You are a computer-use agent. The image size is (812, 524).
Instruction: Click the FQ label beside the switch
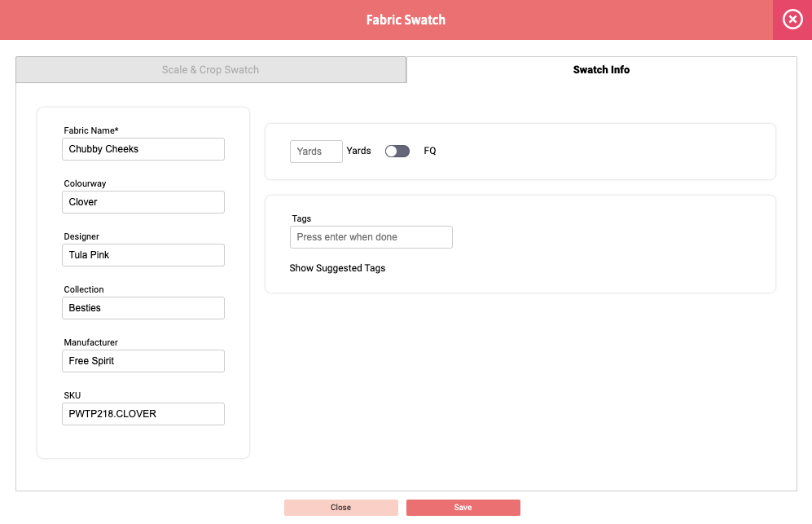430,151
